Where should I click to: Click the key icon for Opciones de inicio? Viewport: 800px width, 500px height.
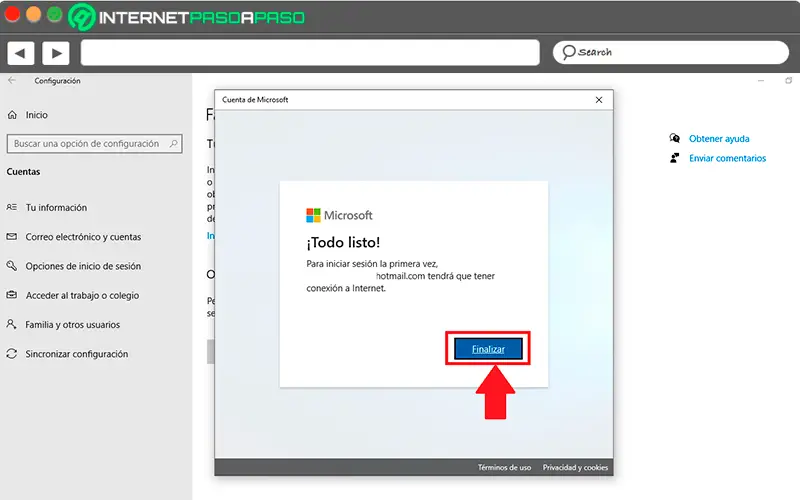tap(11, 265)
